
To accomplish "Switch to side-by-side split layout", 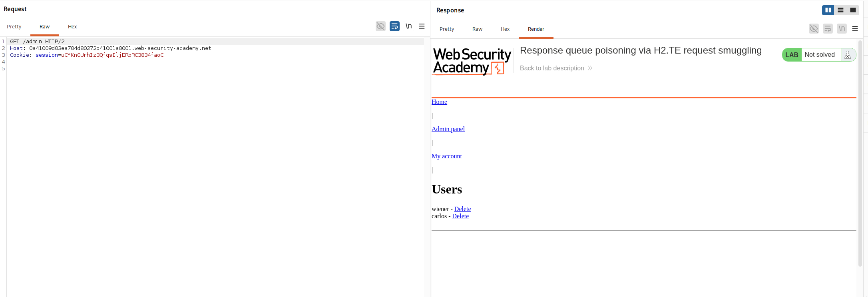I will click(x=828, y=10).
